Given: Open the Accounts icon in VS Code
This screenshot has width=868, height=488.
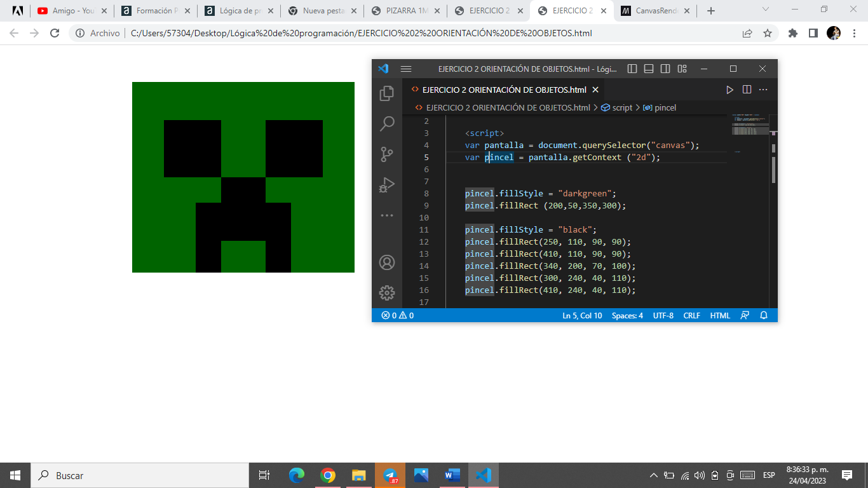Looking at the screenshot, I should coord(386,262).
